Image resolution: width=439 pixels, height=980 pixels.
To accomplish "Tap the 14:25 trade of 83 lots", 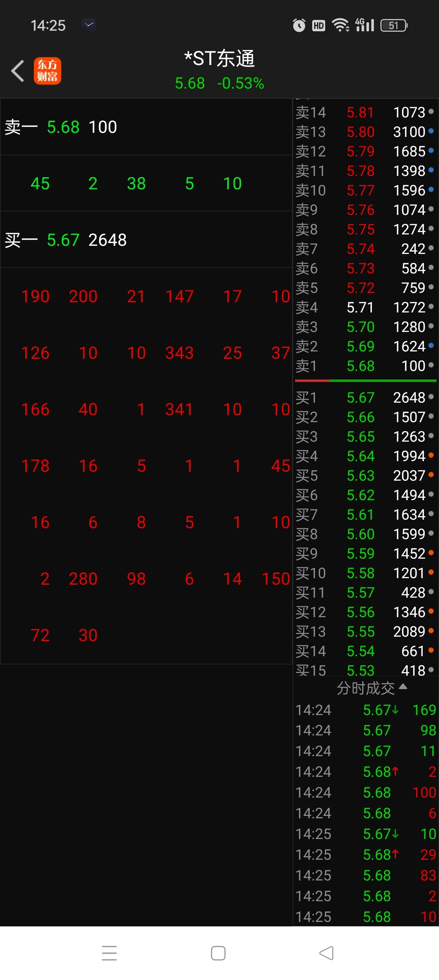I will [365, 875].
